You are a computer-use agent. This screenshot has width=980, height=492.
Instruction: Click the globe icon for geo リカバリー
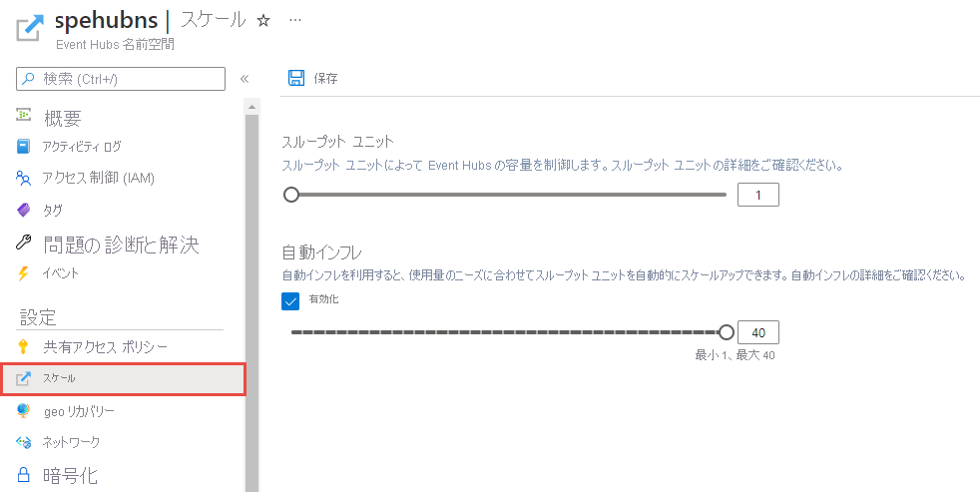click(24, 411)
